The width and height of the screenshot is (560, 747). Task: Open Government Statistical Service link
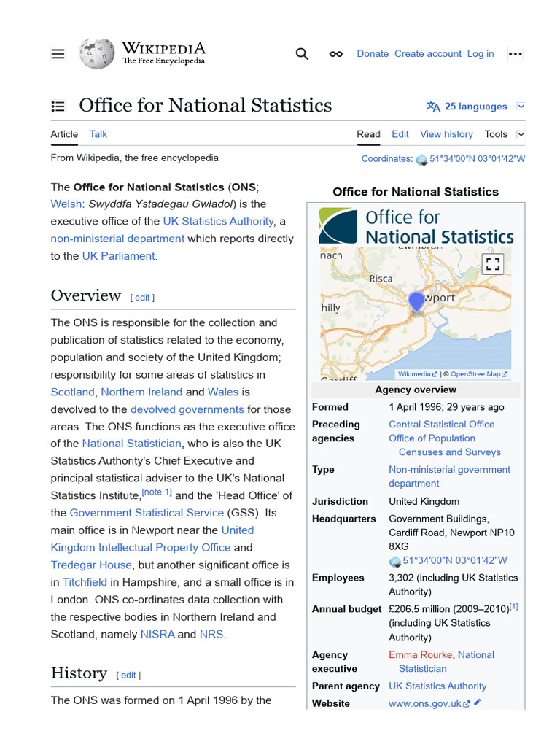click(147, 513)
